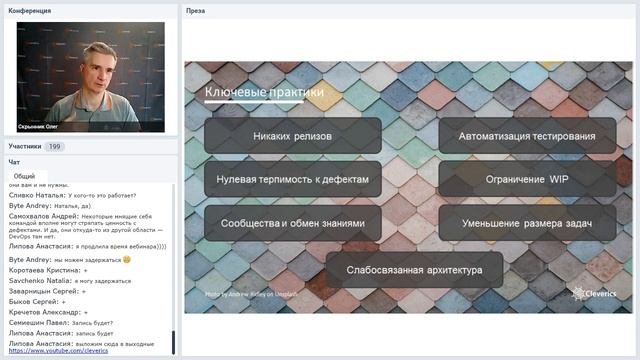Click the Конференция panel title
Screen dimensions: 640x360
29,11
